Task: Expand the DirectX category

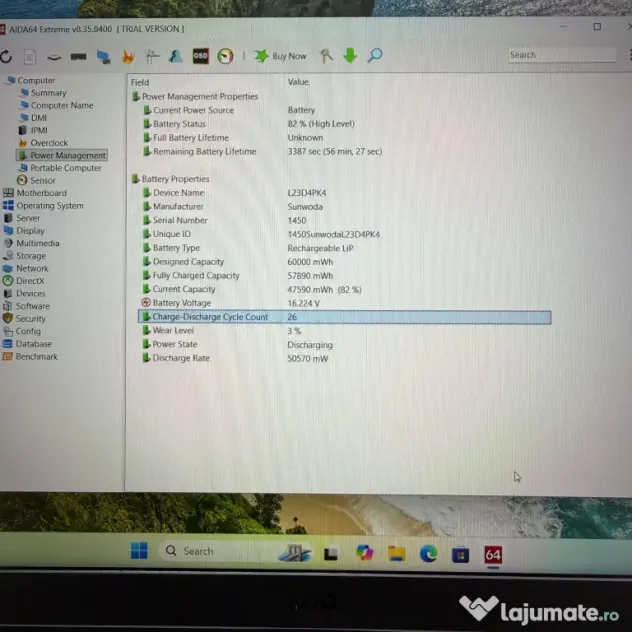Action: tap(23, 281)
